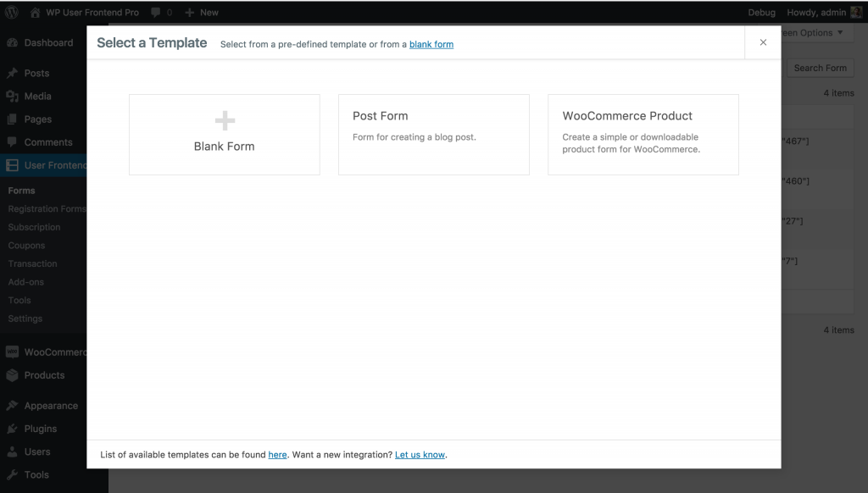Image resolution: width=868 pixels, height=493 pixels.
Task: Select Forms submenu item
Action: 21,191
